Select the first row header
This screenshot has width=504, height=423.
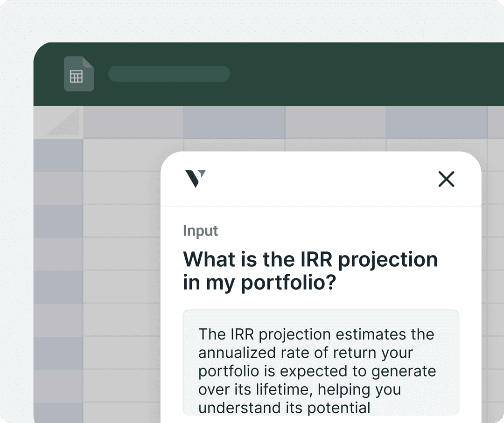coord(58,155)
